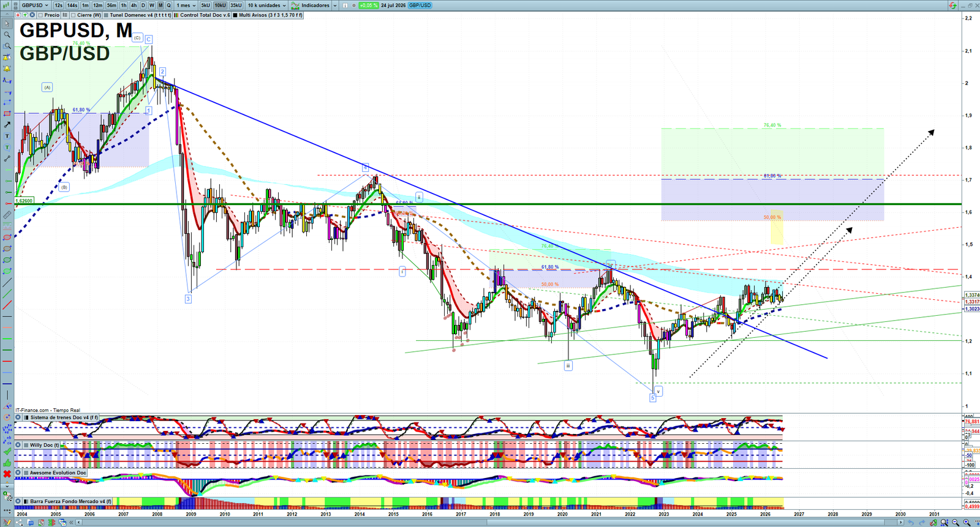Open Sistema de trenes Doc v4 settings
The image size is (980, 527).
point(62,417)
